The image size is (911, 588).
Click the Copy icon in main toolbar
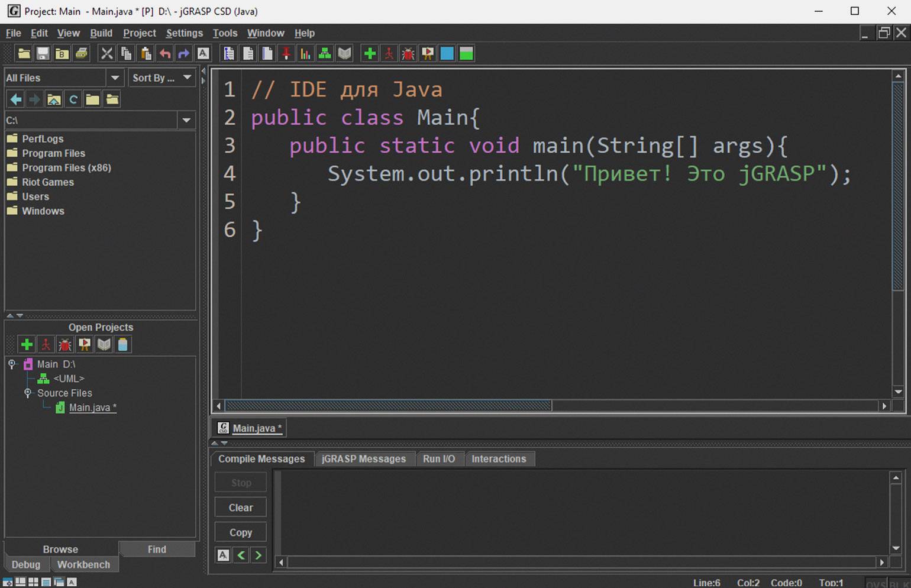[x=126, y=54]
